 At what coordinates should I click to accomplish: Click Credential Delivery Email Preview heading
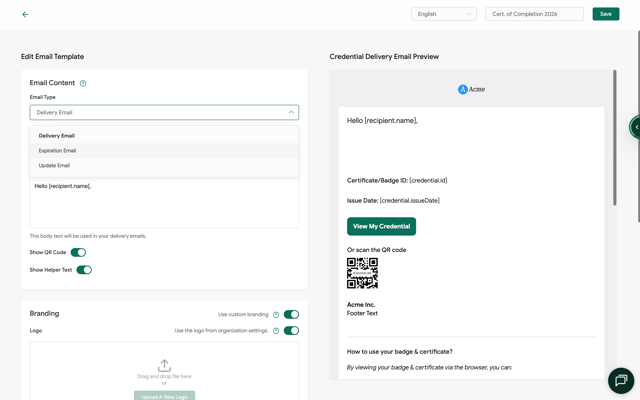pyautogui.click(x=384, y=57)
